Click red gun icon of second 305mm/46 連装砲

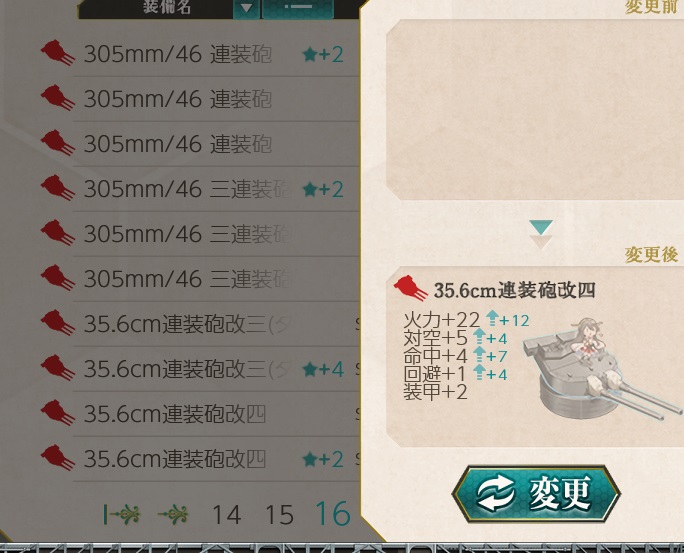coord(57,98)
